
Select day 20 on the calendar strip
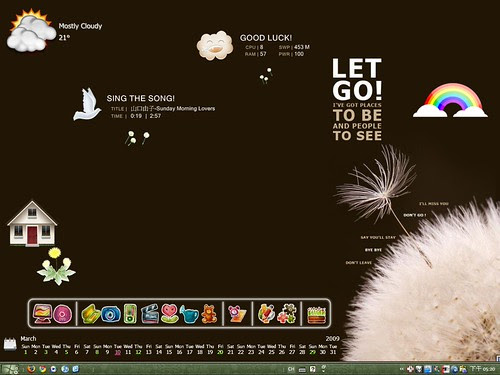220,352
